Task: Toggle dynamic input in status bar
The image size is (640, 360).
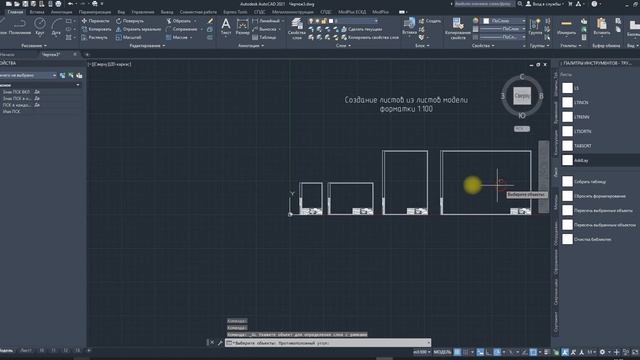Action: tap(480, 352)
